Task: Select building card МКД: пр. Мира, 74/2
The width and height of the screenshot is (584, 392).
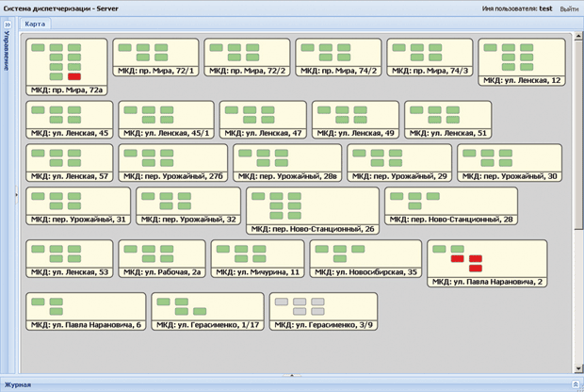Action: point(338,57)
